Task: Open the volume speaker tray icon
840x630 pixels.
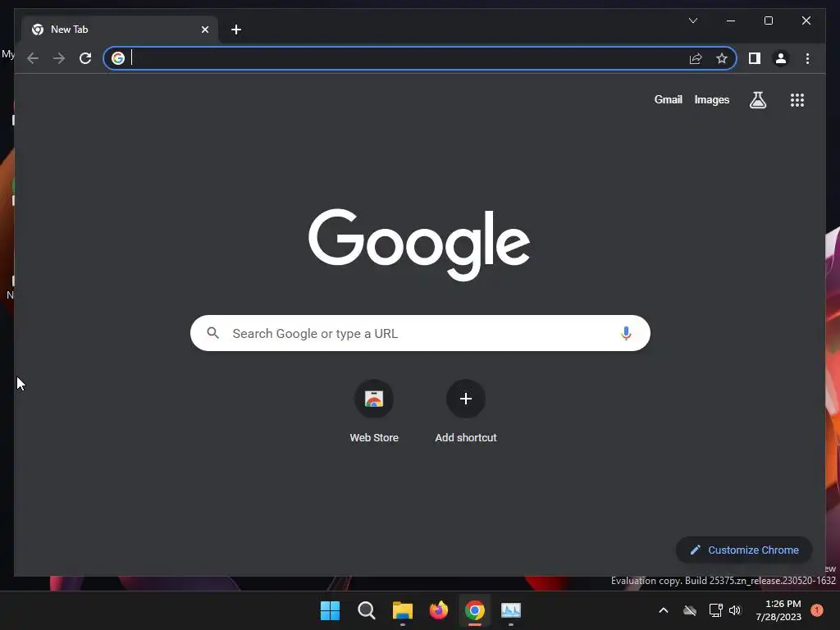Action: 734,610
